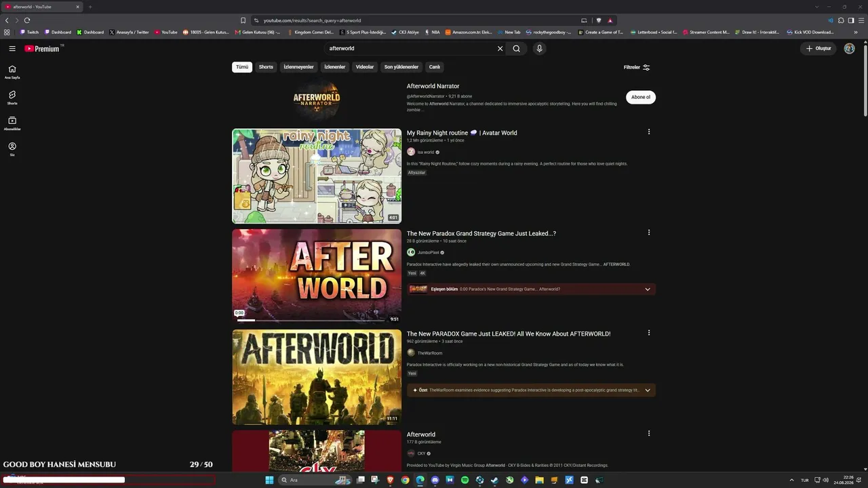This screenshot has width=868, height=488.
Task: Show hidden system tray icons
Action: [x=791, y=480]
